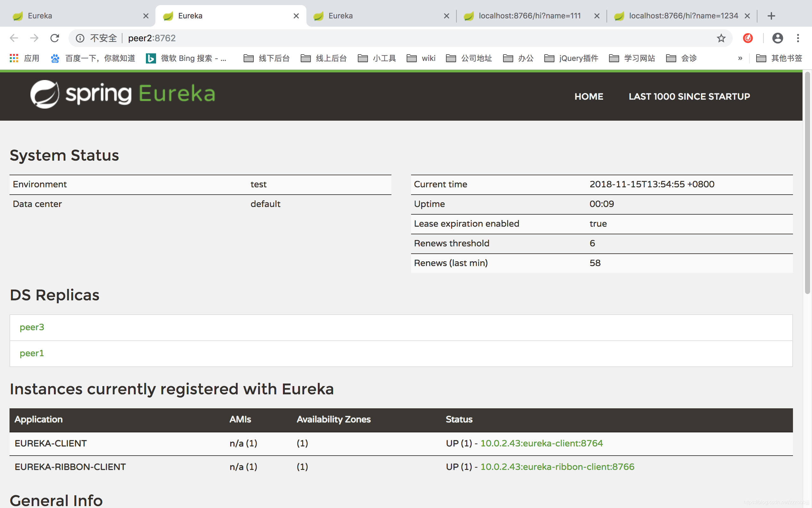812x508 pixels.
Task: Open the peer3 replica link
Action: (32, 327)
